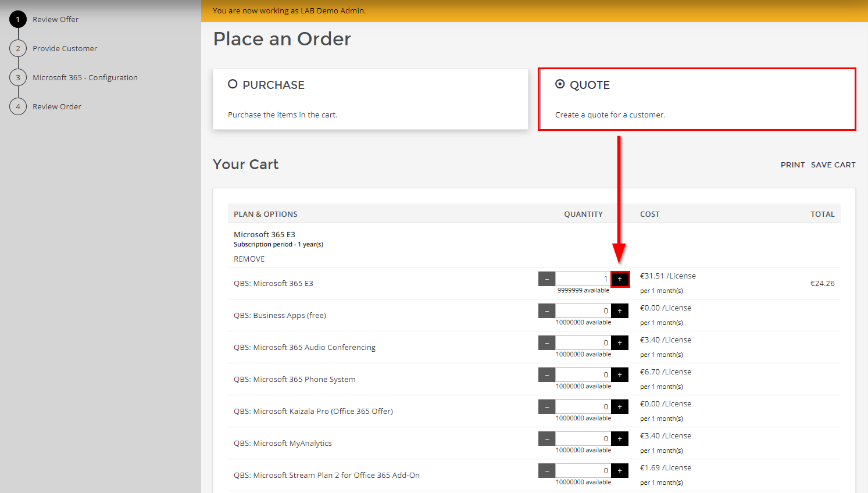This screenshot has height=493, width=868.
Task: Increase quantity of Microsoft Stream Plan 2
Action: point(620,471)
